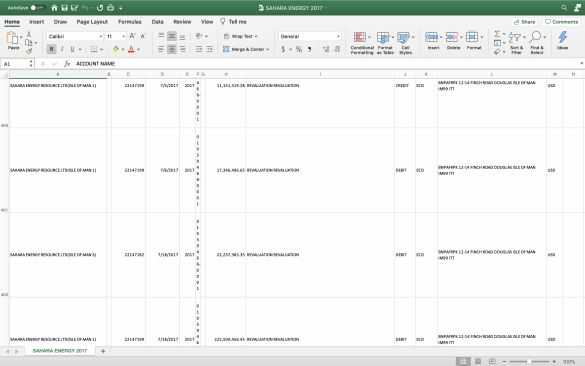
Task: Adjust the zoom slider in status bar
Action: pyautogui.click(x=529, y=361)
